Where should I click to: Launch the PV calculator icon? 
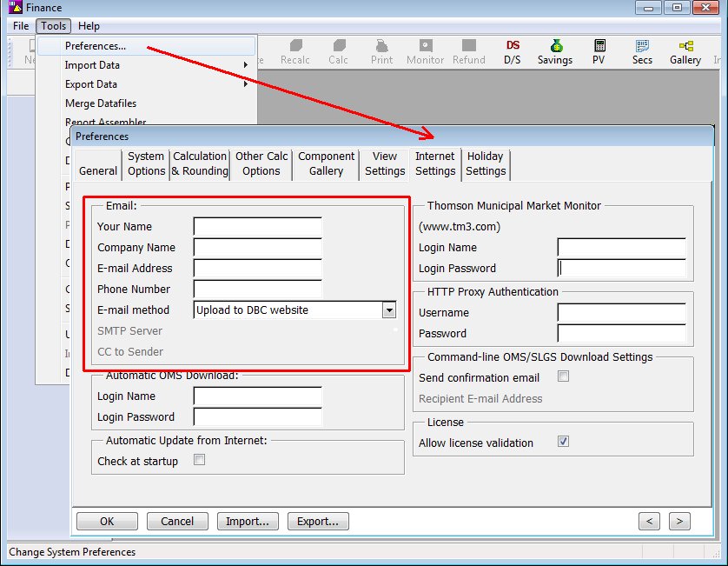click(x=599, y=51)
